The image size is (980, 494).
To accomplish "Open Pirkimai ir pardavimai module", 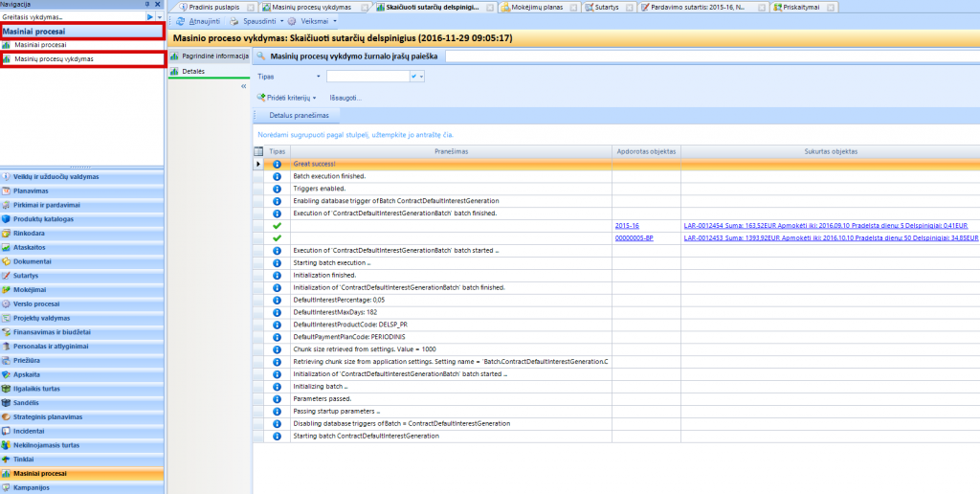I will [x=82, y=205].
